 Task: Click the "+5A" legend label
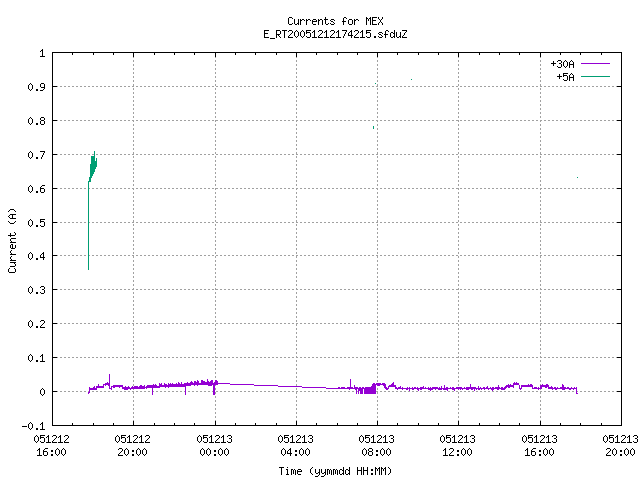point(565,77)
